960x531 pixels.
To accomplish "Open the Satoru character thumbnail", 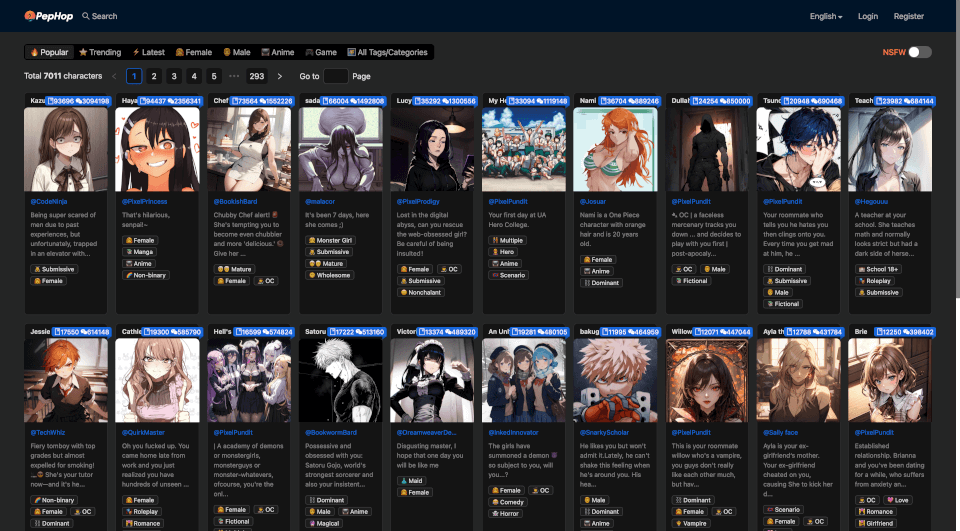I will pyautogui.click(x=340, y=380).
